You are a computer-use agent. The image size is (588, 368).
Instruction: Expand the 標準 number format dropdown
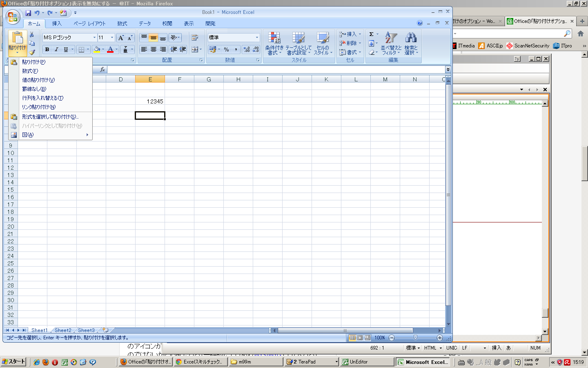tap(257, 38)
